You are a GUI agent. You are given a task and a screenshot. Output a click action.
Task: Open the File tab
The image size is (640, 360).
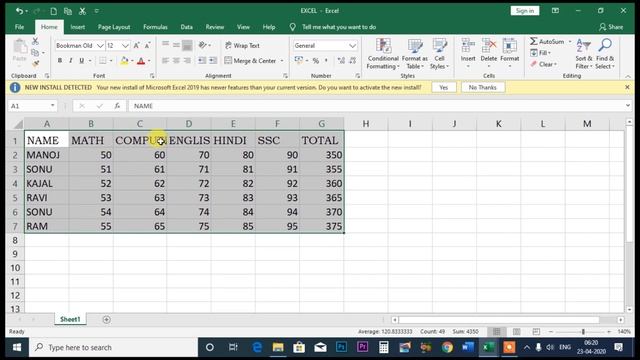tap(20, 27)
